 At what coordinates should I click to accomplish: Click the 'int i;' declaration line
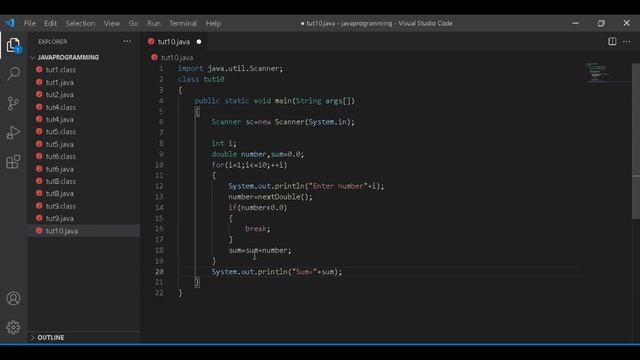[224, 143]
